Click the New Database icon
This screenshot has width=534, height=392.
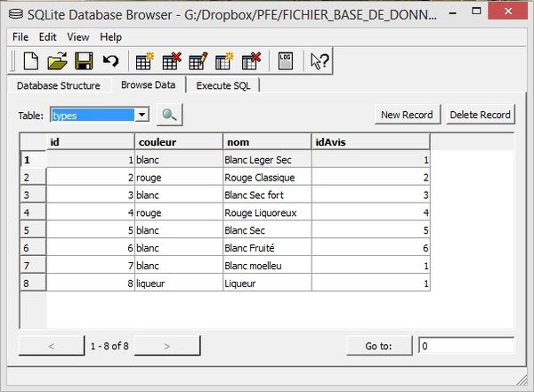pyautogui.click(x=31, y=60)
